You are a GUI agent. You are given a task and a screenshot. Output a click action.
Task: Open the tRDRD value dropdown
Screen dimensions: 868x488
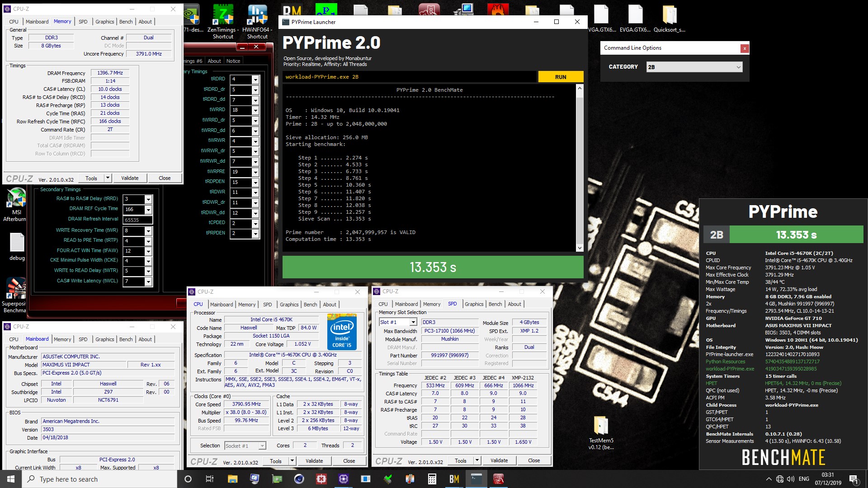(255, 80)
